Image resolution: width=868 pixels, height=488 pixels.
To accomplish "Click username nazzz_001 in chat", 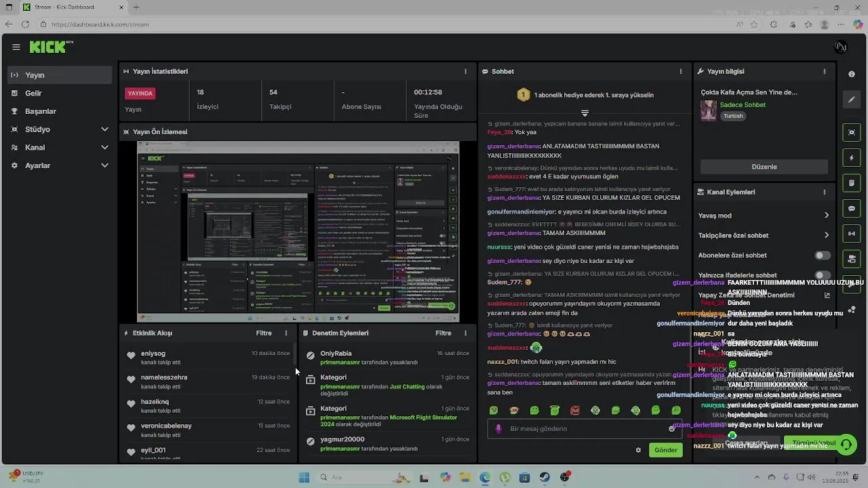I will [502, 362].
